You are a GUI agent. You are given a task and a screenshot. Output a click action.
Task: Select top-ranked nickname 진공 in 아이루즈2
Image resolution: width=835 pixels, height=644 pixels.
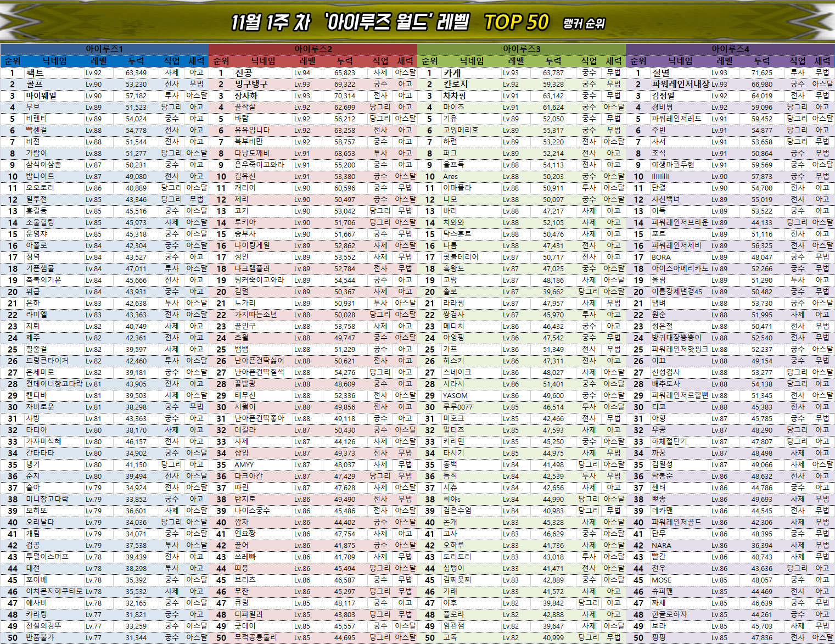point(243,73)
